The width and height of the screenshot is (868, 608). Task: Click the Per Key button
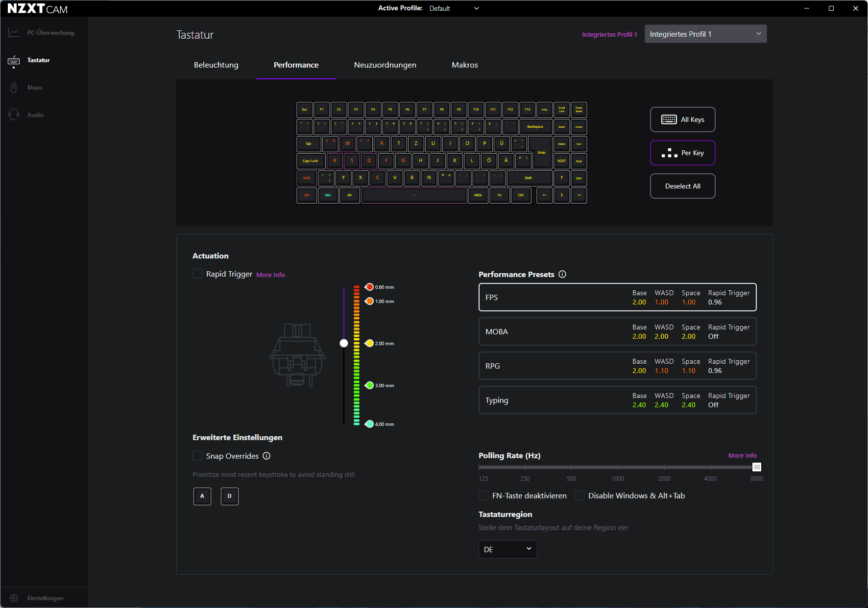click(682, 153)
